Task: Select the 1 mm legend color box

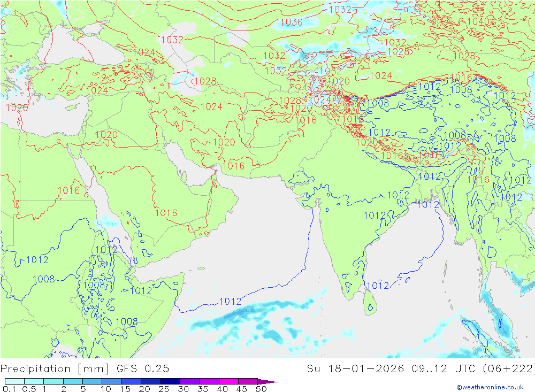Action: click(53, 381)
